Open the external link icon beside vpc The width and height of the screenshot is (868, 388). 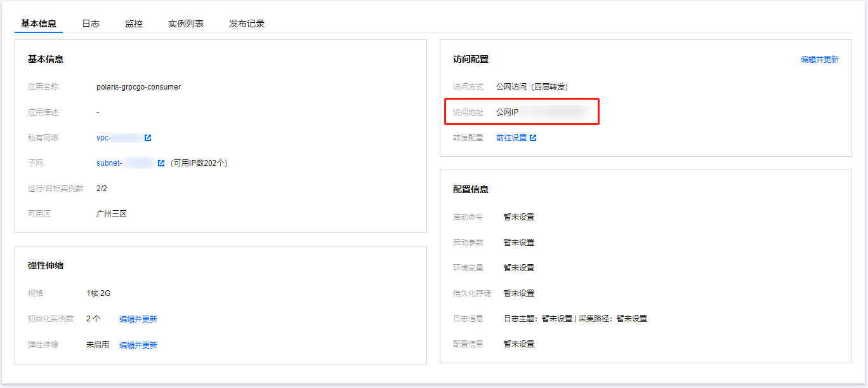point(148,138)
